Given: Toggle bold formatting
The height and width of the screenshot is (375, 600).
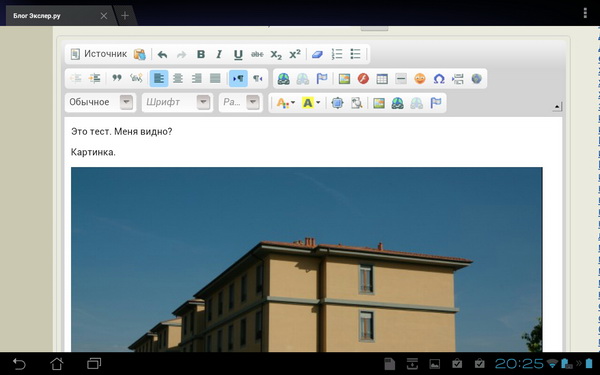Looking at the screenshot, I should pyautogui.click(x=201, y=54).
